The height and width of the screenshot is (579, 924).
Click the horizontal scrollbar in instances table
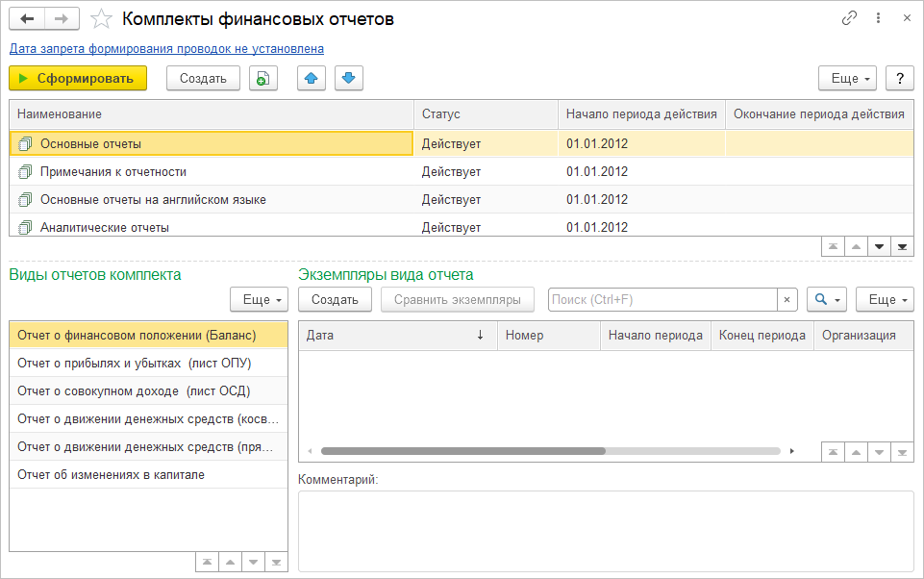[x=462, y=451]
